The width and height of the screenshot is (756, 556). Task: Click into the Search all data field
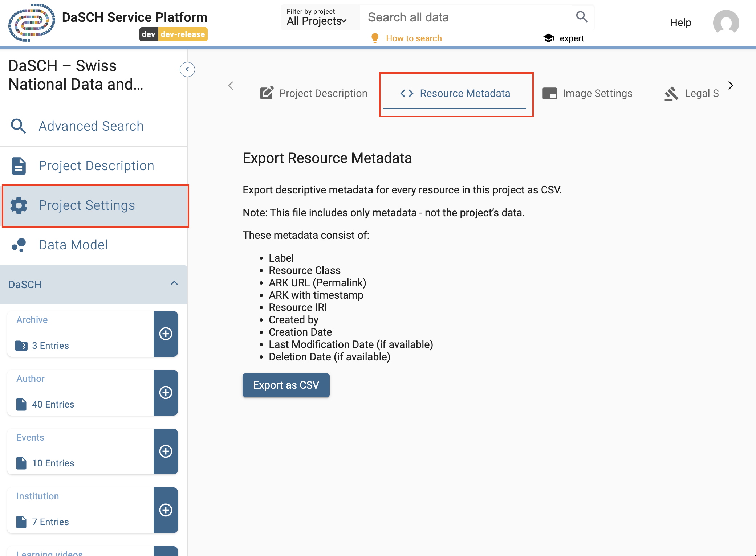pyautogui.click(x=454, y=17)
